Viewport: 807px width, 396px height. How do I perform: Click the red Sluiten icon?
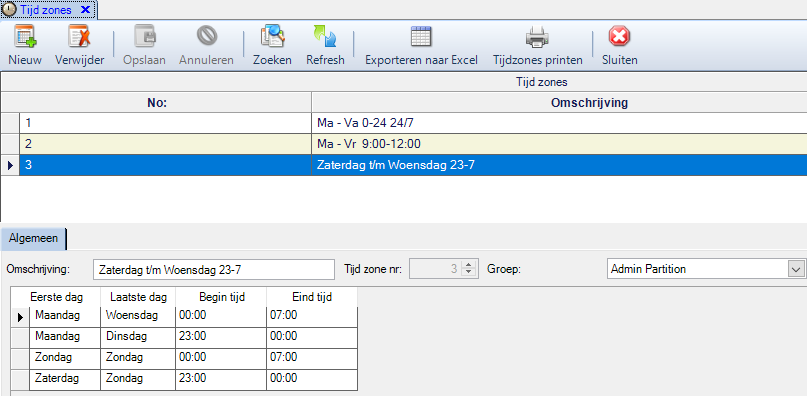[x=620, y=37]
